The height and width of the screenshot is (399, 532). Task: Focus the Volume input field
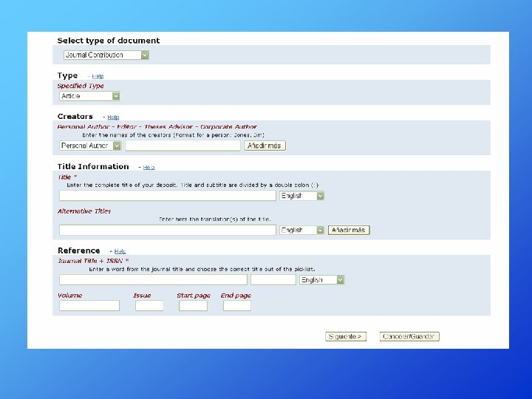point(89,305)
